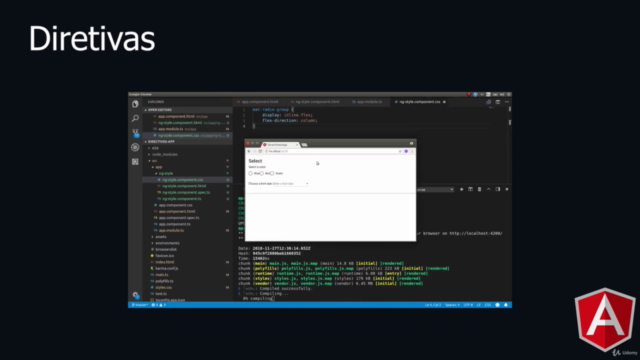The image size is (640, 360).
Task: Open changes icon in editor toolbar
Action: pos(489,102)
